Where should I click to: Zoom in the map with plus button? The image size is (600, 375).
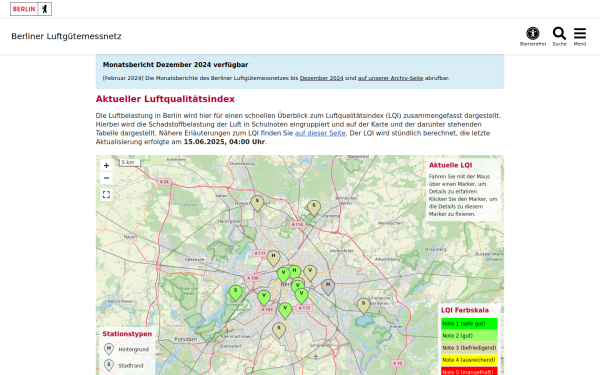click(106, 165)
